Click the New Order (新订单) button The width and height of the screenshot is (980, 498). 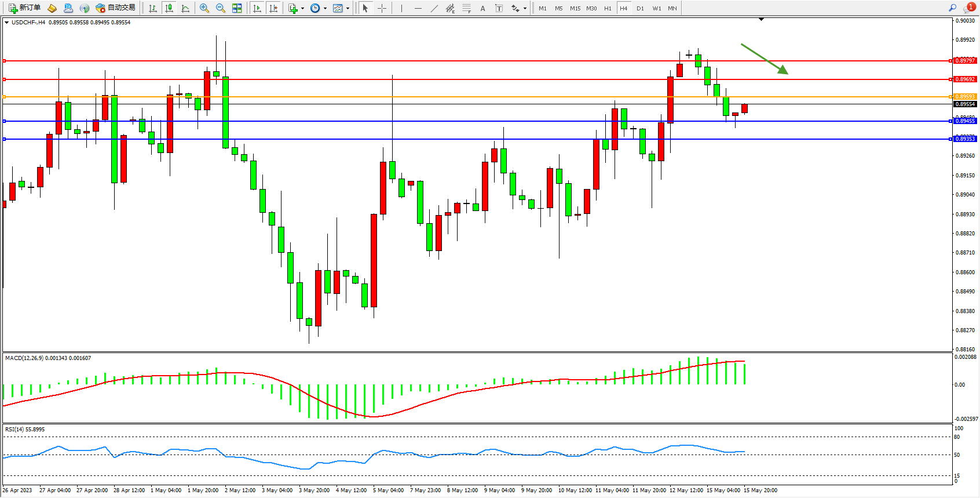(x=24, y=8)
